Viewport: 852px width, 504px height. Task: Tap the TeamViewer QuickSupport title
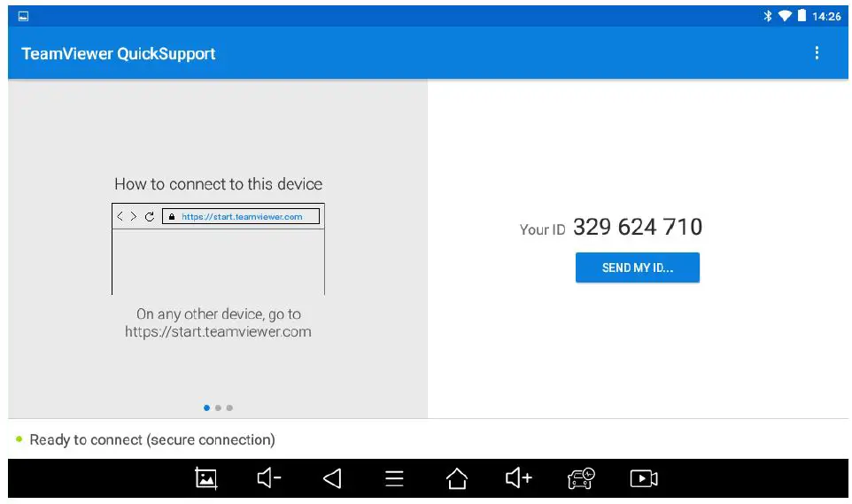119,53
